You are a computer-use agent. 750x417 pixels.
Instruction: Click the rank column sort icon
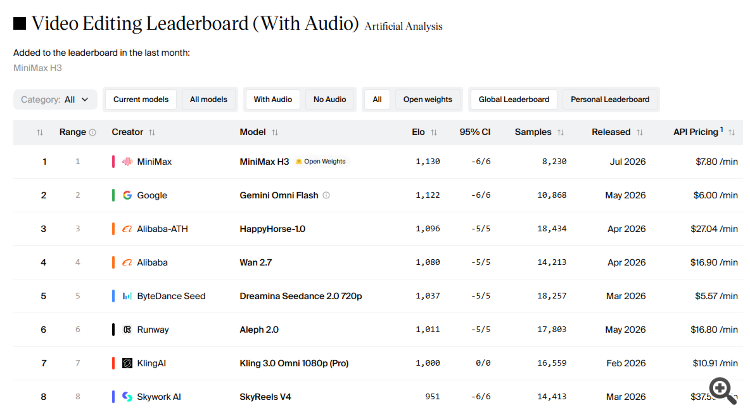pos(40,132)
